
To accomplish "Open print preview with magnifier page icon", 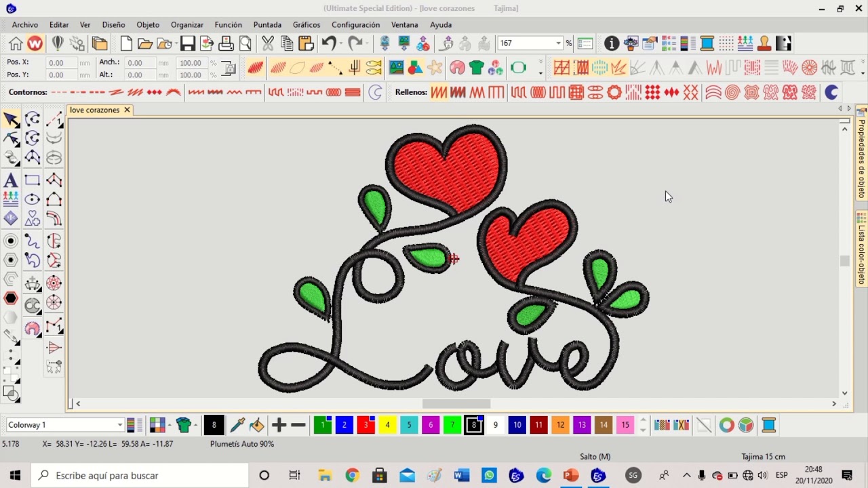I will tap(245, 43).
